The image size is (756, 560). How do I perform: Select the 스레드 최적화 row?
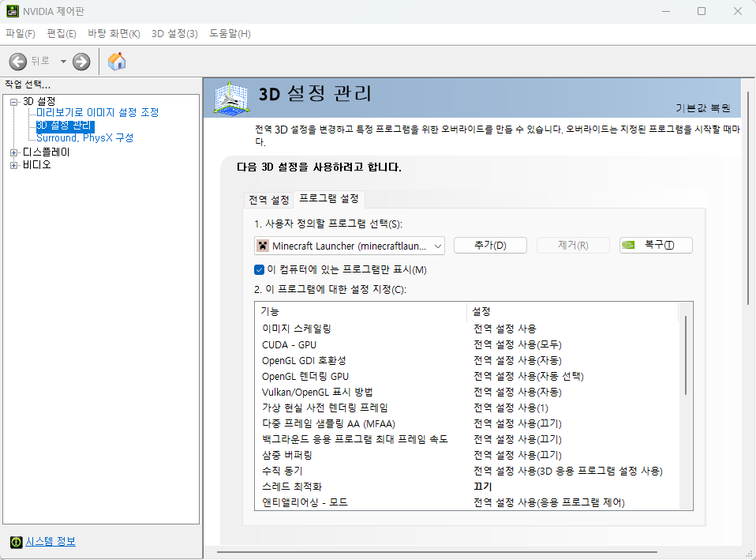click(x=466, y=487)
